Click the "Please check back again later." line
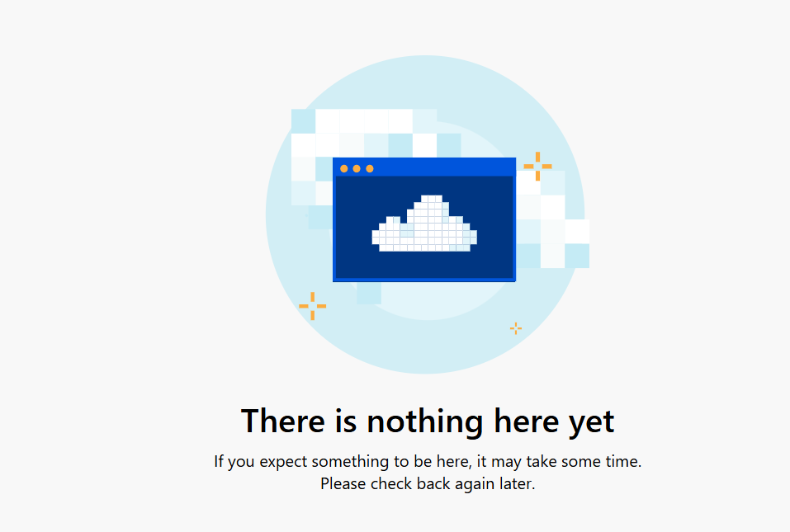790x532 pixels. tap(428, 483)
